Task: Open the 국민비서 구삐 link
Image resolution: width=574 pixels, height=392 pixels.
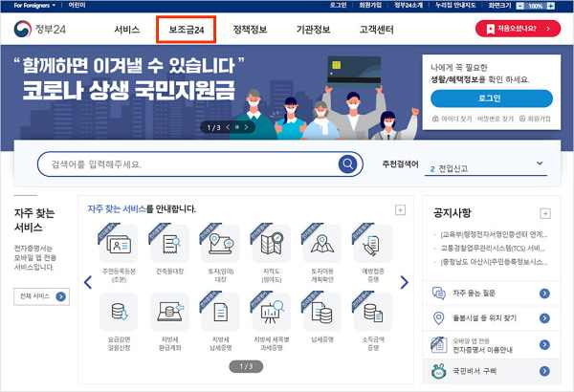Action: click(475, 371)
